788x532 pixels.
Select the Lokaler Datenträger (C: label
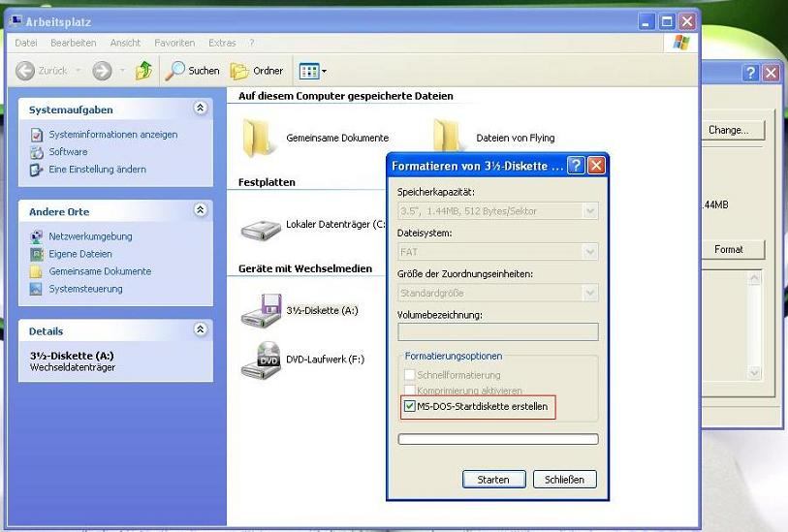[x=335, y=225]
